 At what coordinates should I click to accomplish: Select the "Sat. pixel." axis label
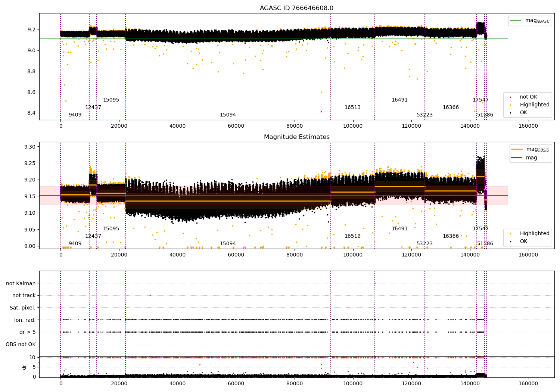(x=23, y=308)
